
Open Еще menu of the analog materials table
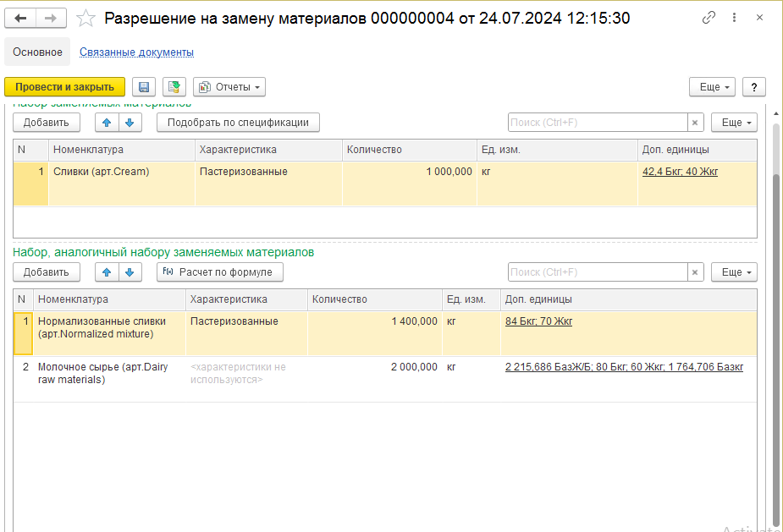pyautogui.click(x=733, y=272)
